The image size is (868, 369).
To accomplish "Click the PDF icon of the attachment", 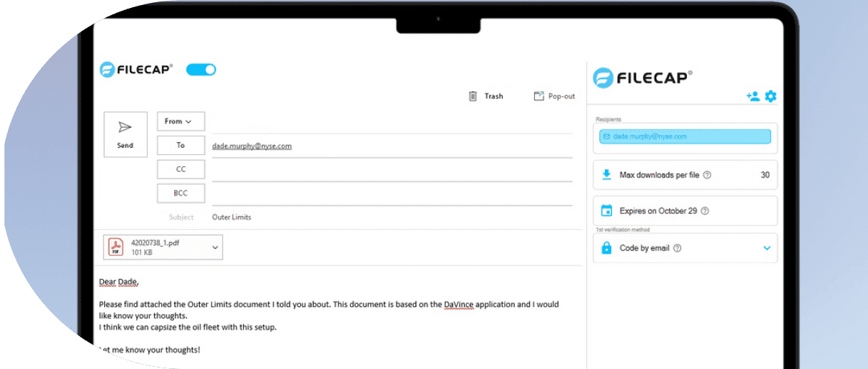I will [116, 248].
